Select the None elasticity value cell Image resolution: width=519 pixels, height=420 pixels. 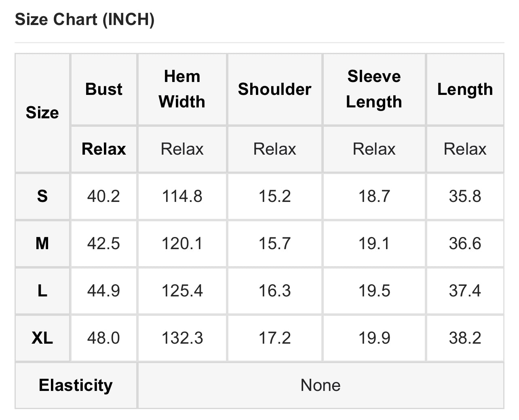pyautogui.click(x=320, y=385)
